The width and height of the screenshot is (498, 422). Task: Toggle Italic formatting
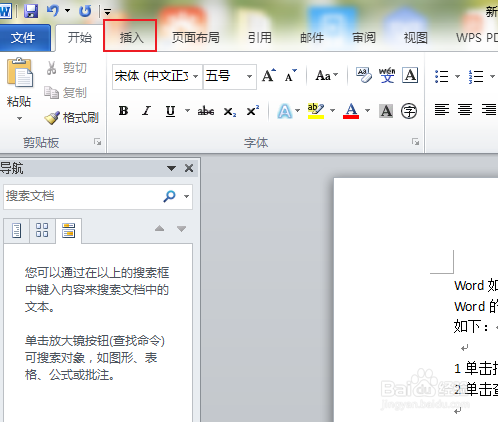tap(146, 111)
